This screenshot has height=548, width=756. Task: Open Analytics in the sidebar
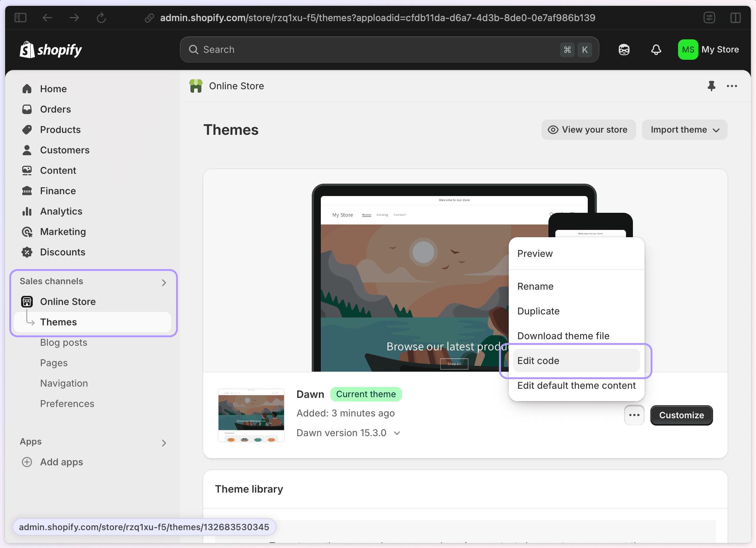click(61, 211)
